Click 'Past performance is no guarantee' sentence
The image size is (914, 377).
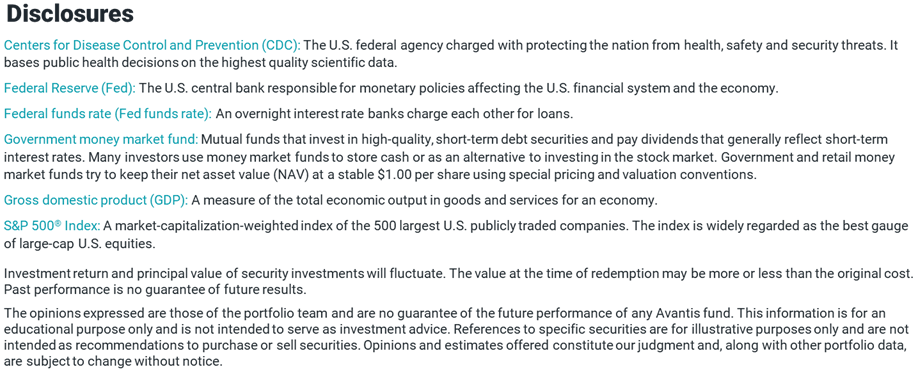pos(155,289)
